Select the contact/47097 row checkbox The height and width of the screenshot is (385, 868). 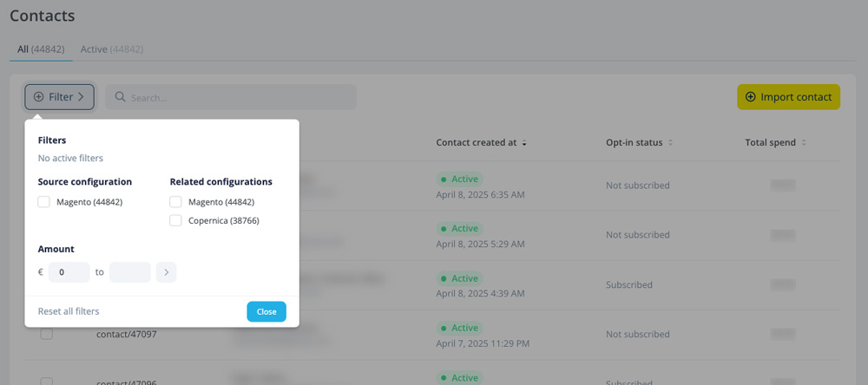click(x=47, y=334)
